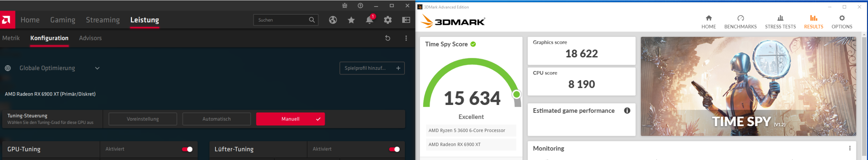Click AMD Radeon RX 6900 XT (Primär/Diskret) label
The image size is (868, 160).
50,94
